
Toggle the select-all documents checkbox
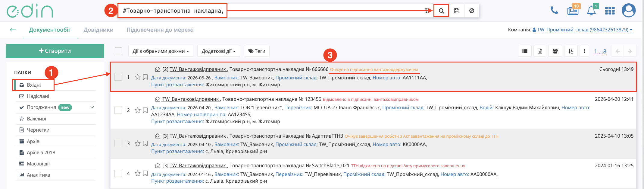118,51
